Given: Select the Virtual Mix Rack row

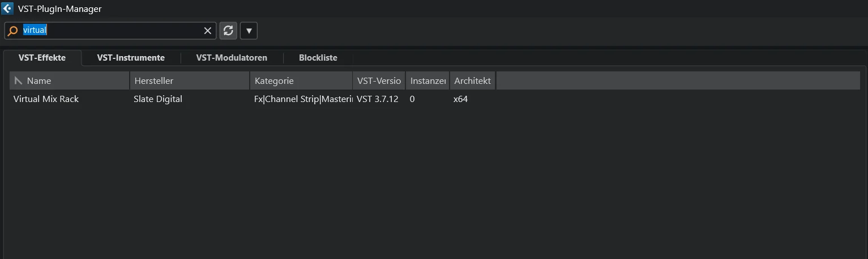Looking at the screenshot, I should pyautogui.click(x=435, y=99).
